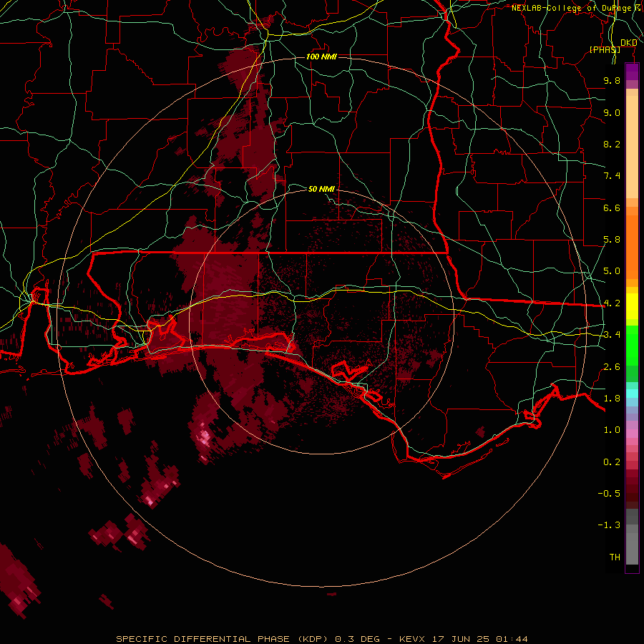This screenshot has height=644, width=644.
Task: Click the gray bottom band of the color bar
Action: coord(632,546)
